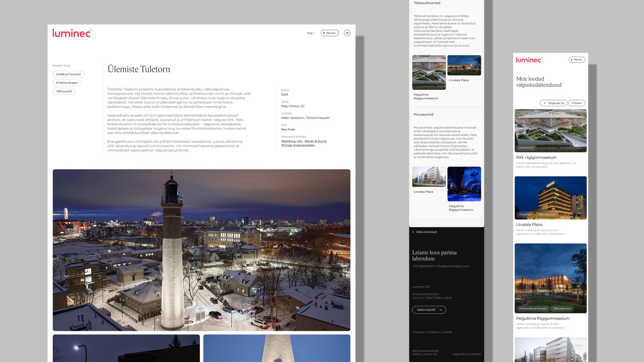Viewport: 644px width, 362px height.
Task: Click the Luminec logo on desktop page
Action: [72, 33]
